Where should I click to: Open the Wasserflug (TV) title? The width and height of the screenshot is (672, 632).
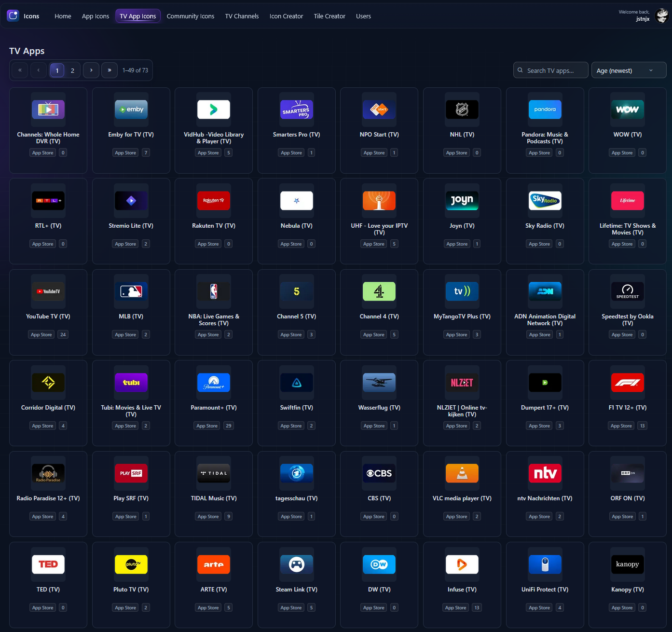379,408
